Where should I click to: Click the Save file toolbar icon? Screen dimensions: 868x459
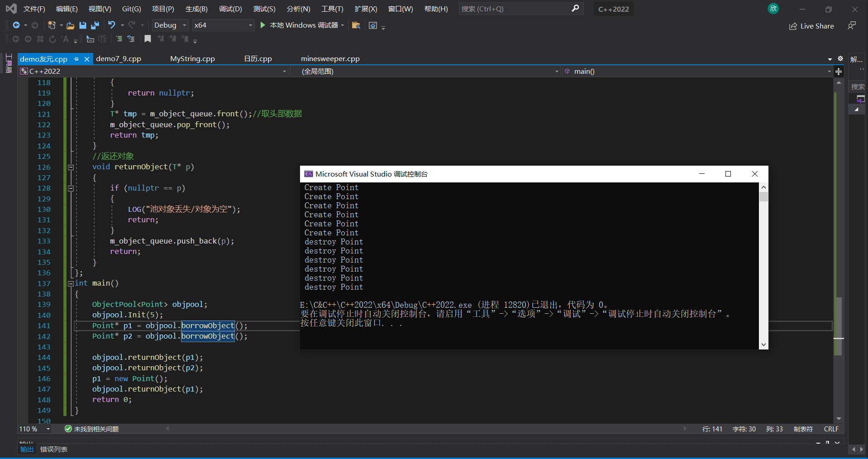click(82, 25)
